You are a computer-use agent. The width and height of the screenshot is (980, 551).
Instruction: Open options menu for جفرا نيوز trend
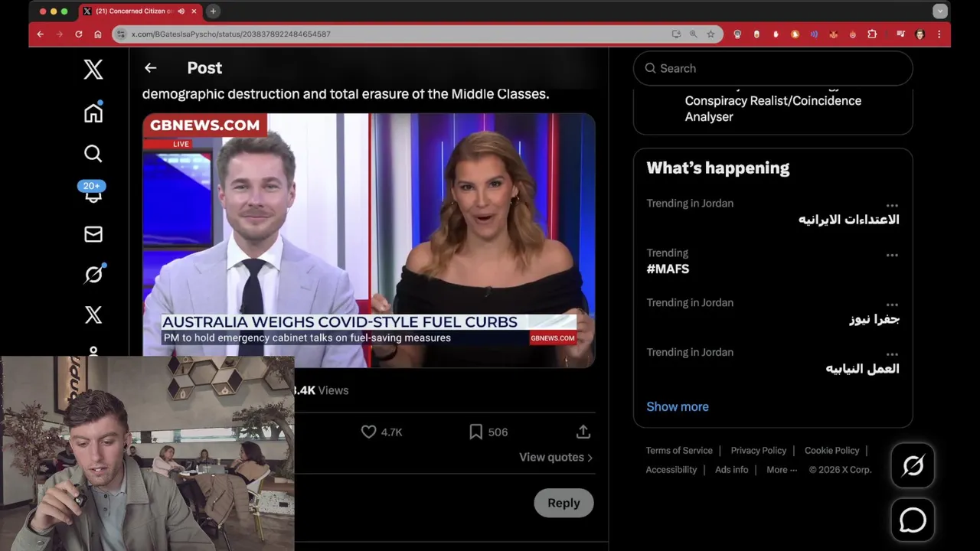pos(892,305)
